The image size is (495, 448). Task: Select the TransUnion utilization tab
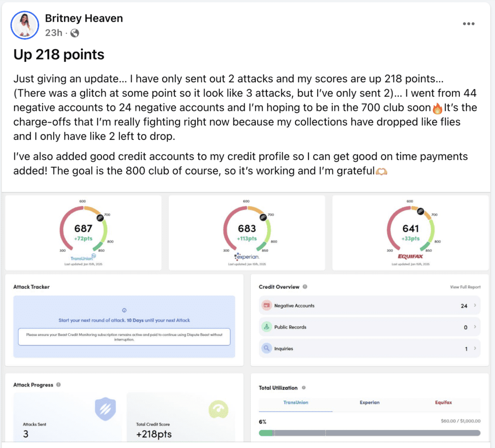click(x=295, y=403)
